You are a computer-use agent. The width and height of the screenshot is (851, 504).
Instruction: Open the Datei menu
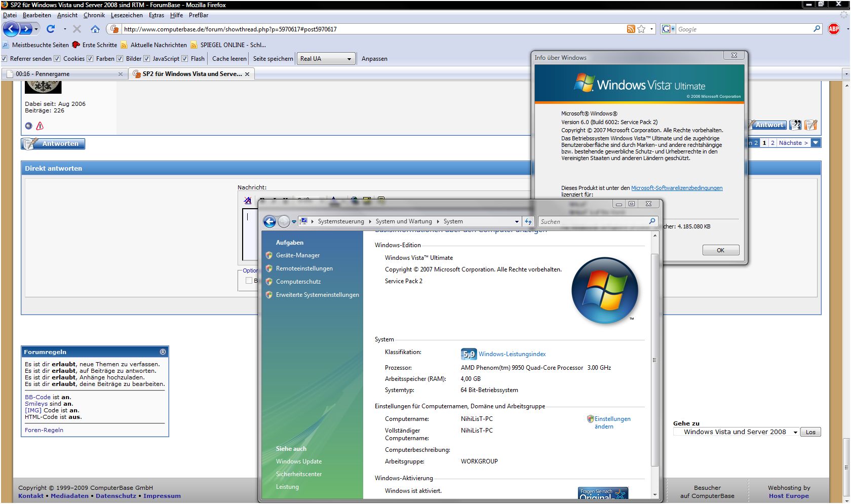click(x=10, y=15)
